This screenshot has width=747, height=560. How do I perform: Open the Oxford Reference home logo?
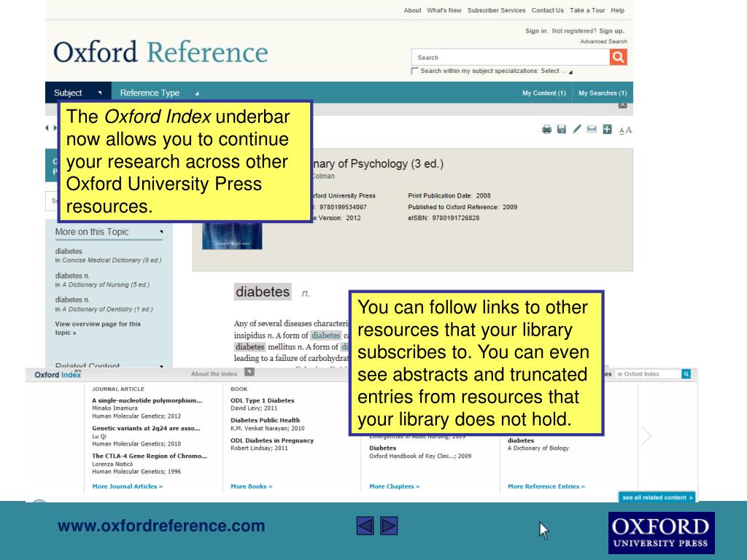(x=160, y=52)
